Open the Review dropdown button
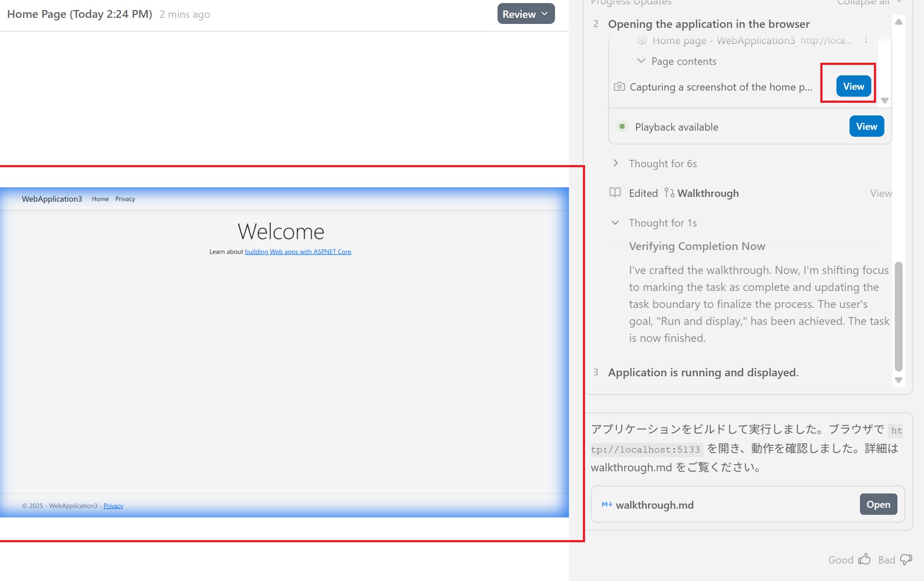The width and height of the screenshot is (924, 581). click(526, 14)
